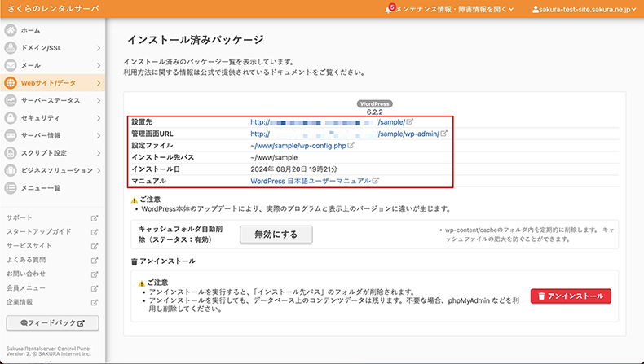Click the WordPress gray badge
The image size is (644, 364).
(374, 103)
